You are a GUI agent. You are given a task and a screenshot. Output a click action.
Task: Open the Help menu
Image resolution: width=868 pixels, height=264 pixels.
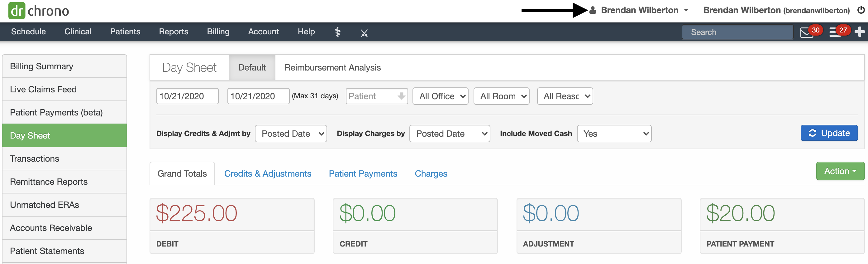click(306, 32)
